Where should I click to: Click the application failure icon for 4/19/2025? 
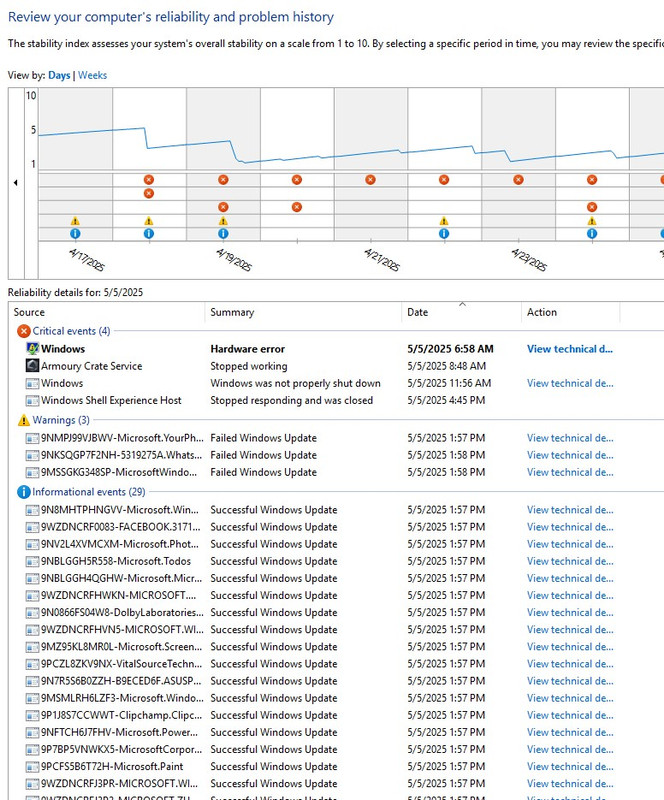point(223,180)
